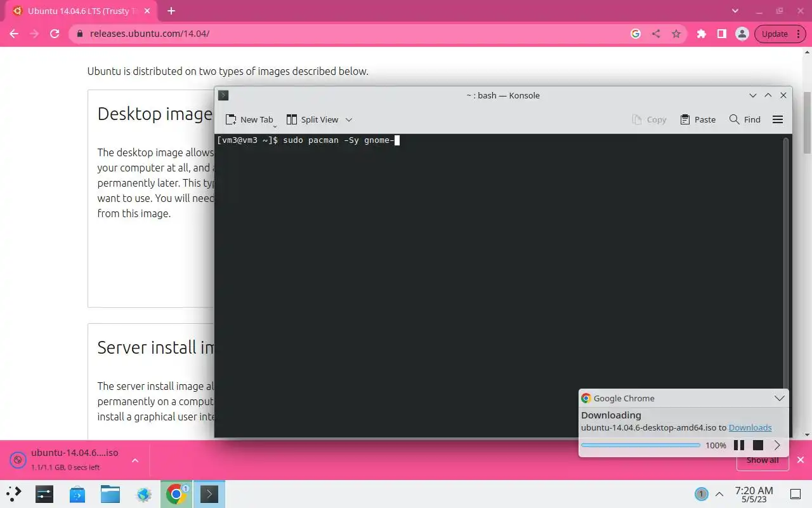
Task: Pause the download in notification
Action: (739, 445)
